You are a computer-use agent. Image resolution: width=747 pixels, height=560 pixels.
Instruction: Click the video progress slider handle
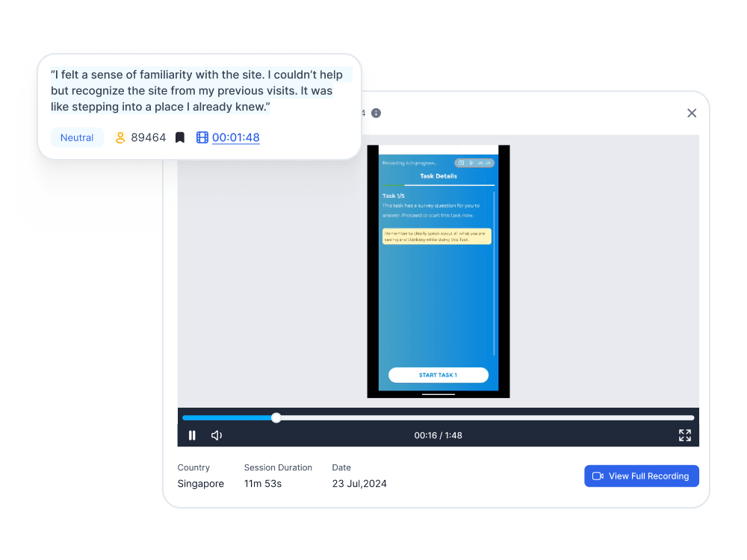pos(276,418)
